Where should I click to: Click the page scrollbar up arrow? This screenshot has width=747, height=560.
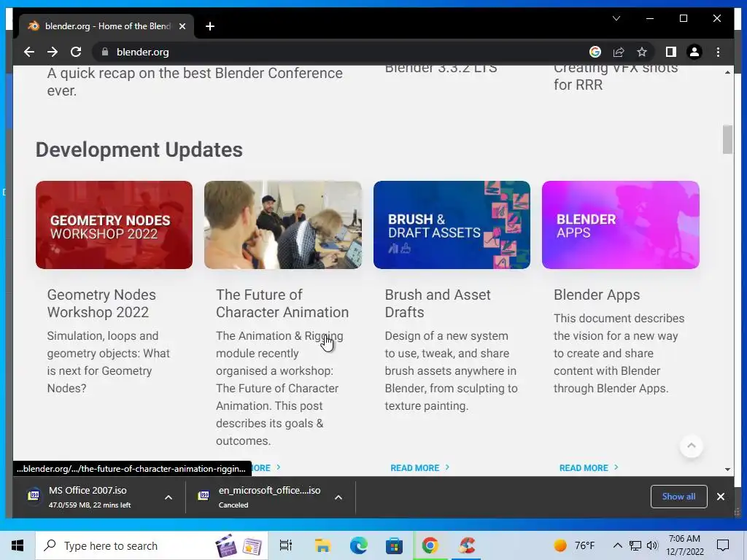[727, 72]
